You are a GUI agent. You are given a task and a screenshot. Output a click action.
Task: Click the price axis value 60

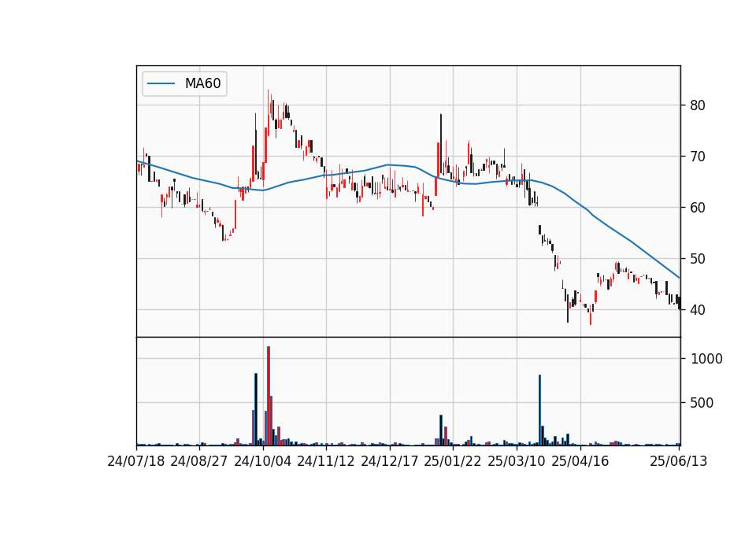tap(698, 208)
